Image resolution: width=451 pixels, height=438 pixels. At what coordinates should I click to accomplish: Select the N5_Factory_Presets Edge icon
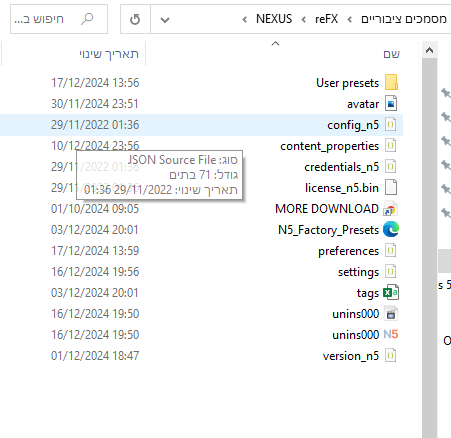point(391,229)
